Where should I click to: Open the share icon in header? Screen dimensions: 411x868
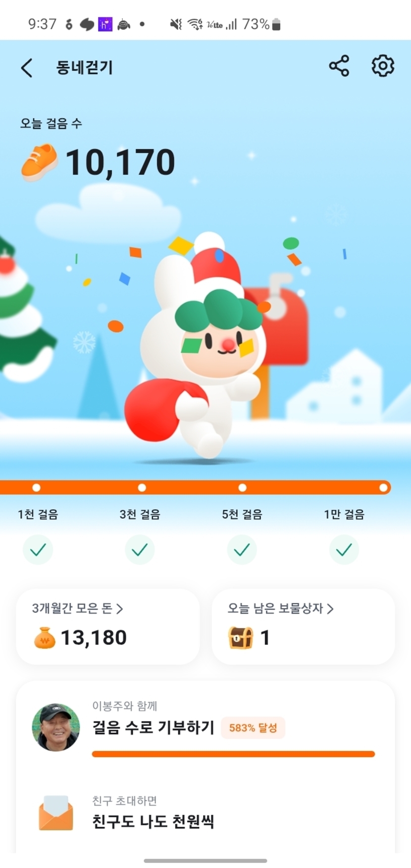(x=339, y=66)
